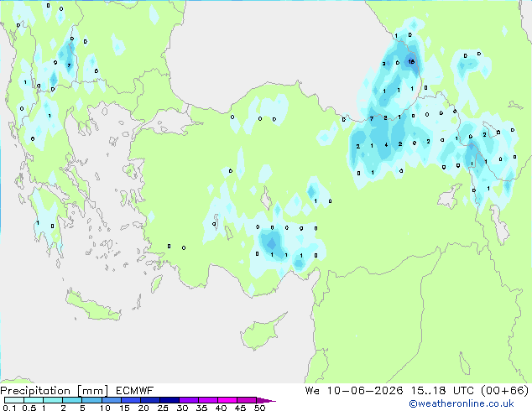Select the 45–50 mm legend color swatch
532x411 pixels.
click(x=247, y=400)
